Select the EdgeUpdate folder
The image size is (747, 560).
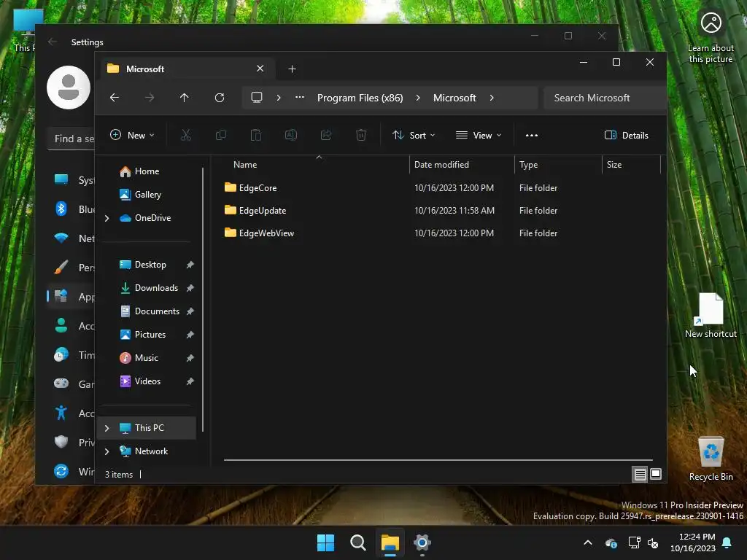coord(255,211)
